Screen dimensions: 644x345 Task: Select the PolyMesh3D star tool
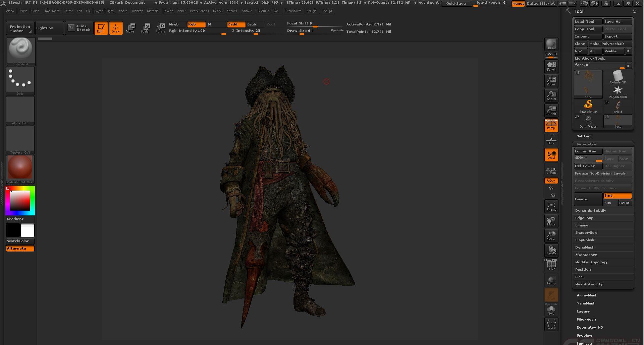pyautogui.click(x=618, y=92)
